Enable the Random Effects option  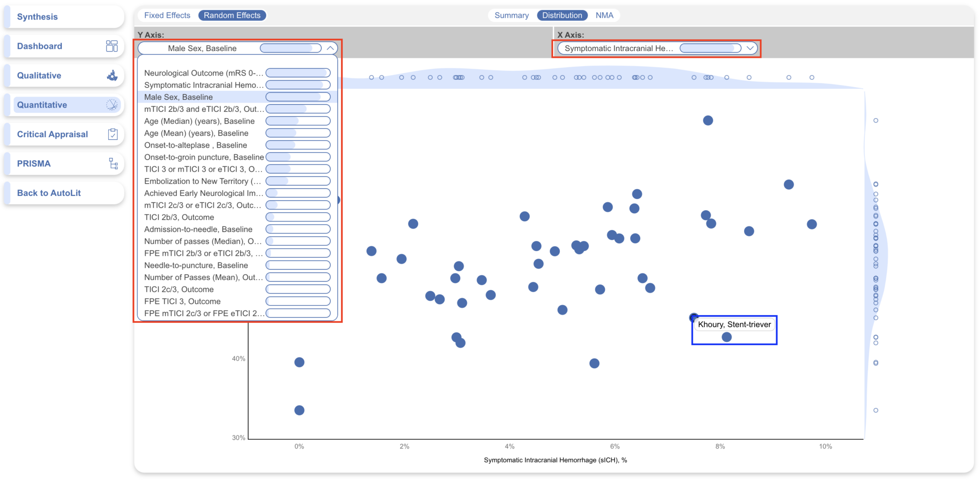232,15
